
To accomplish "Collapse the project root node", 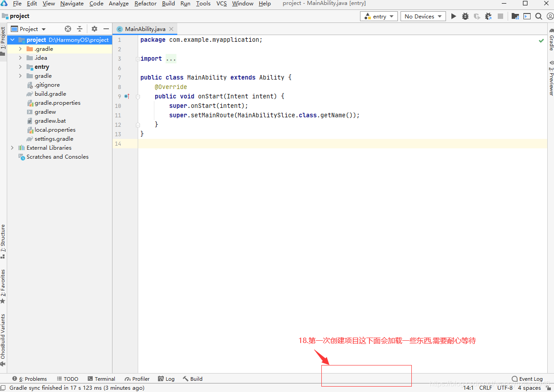I will pos(12,40).
